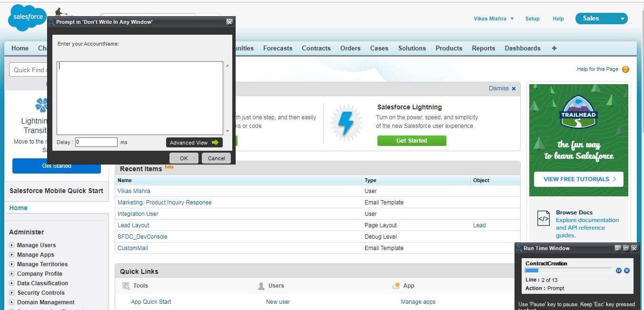This screenshot has width=644, height=310.
Task: Open the Vikas Mishra user dropdown
Action: [494, 19]
